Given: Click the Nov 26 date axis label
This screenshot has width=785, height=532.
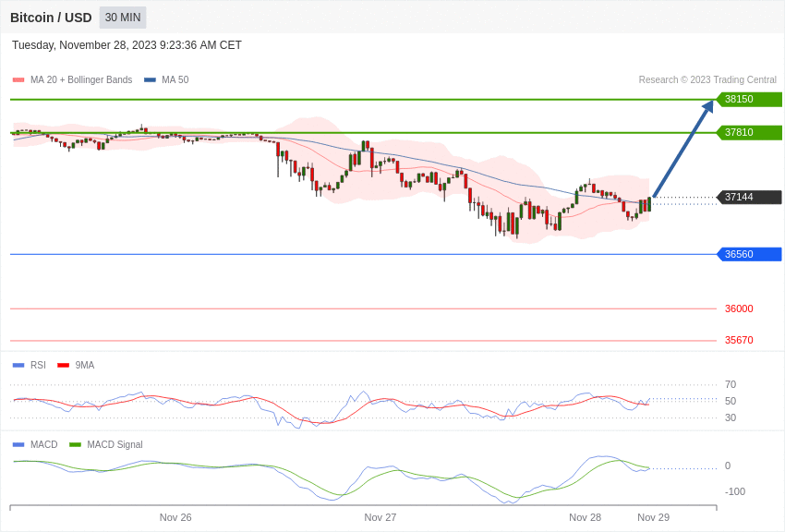Looking at the screenshot, I should coord(175,517).
